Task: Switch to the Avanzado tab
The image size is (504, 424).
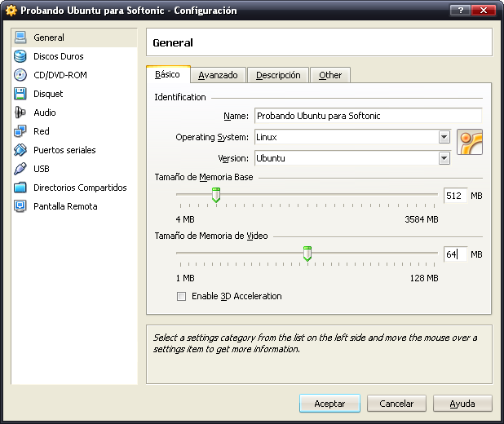Action: pyautogui.click(x=218, y=75)
